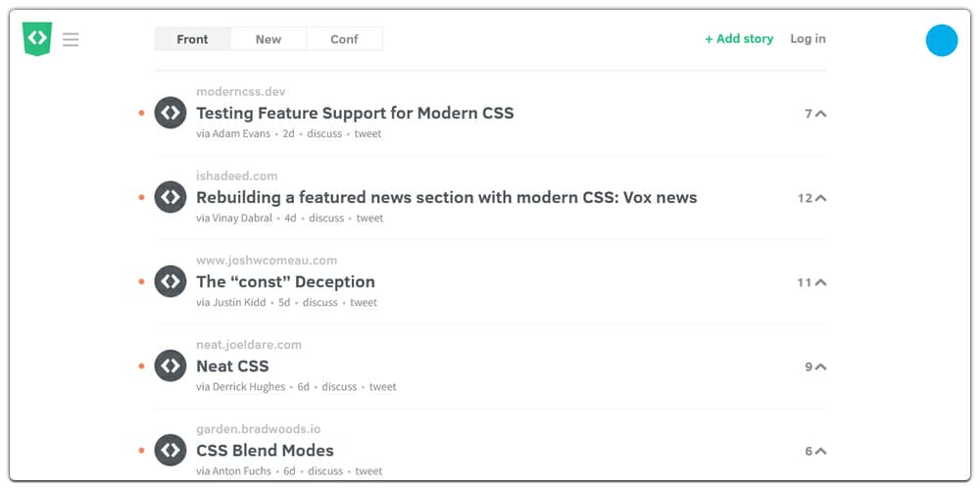Upvote the CSS Blend Modes story

tap(820, 451)
